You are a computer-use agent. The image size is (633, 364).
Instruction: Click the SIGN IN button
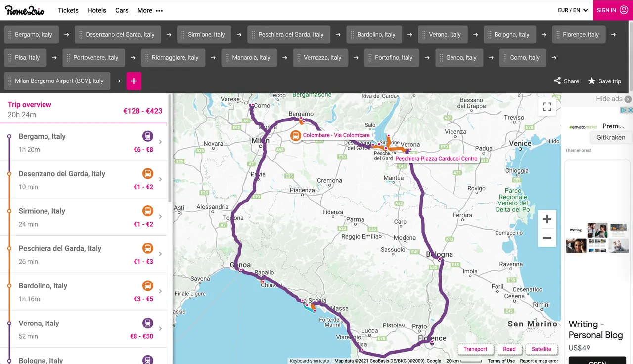[x=613, y=10]
